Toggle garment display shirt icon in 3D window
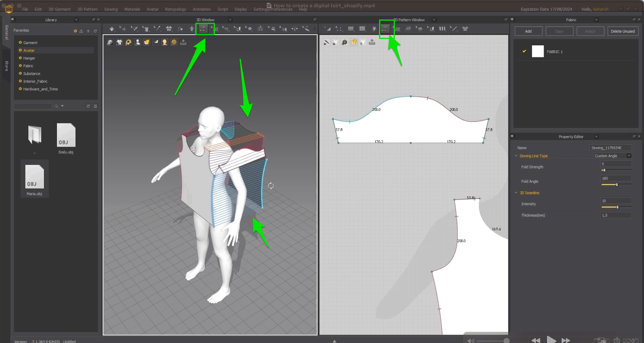The height and width of the screenshot is (343, 644). 119,42
